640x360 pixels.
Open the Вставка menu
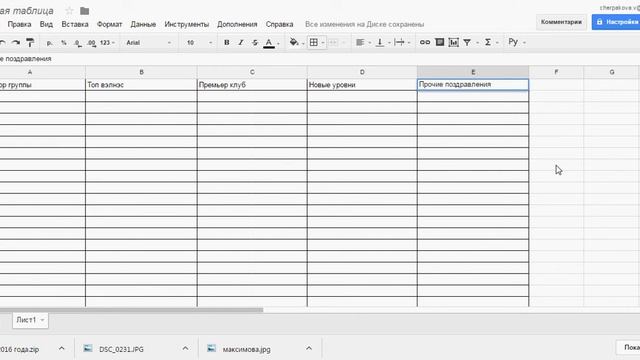[x=75, y=24]
